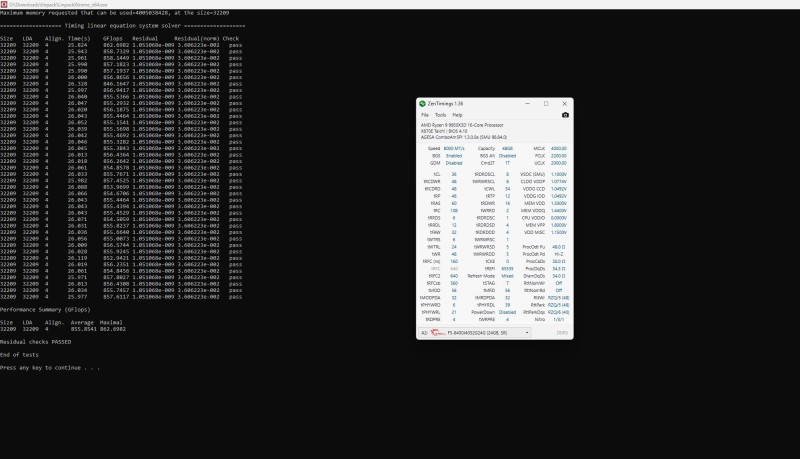Click the VDD MISC voltage label

535,233
